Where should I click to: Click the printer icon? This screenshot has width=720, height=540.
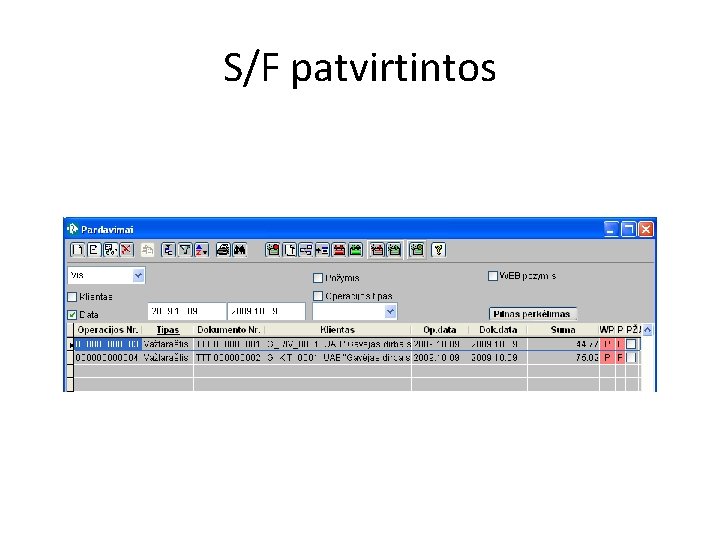pyautogui.click(x=223, y=250)
